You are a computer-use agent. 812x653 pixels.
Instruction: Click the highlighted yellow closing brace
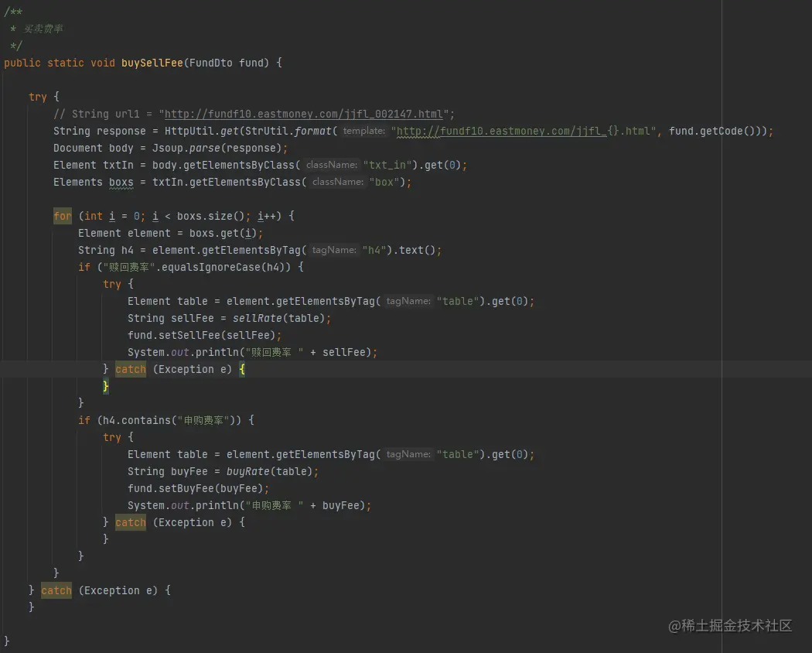[x=106, y=387]
